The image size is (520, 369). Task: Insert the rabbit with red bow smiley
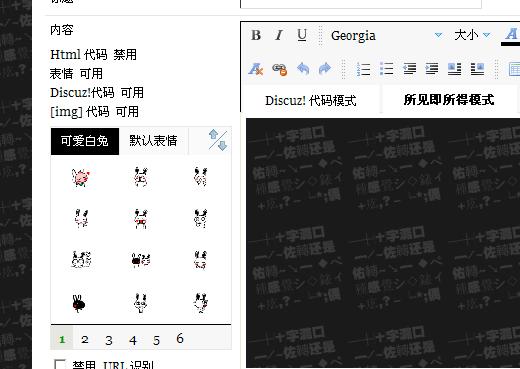[x=141, y=219]
